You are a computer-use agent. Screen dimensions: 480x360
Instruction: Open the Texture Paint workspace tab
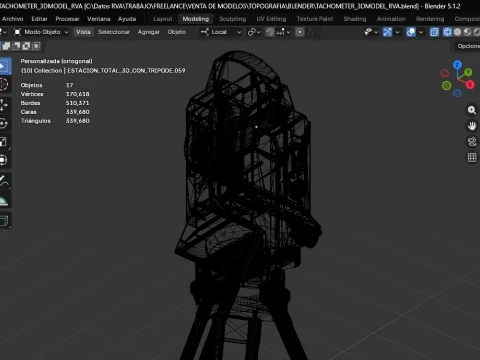click(x=315, y=19)
